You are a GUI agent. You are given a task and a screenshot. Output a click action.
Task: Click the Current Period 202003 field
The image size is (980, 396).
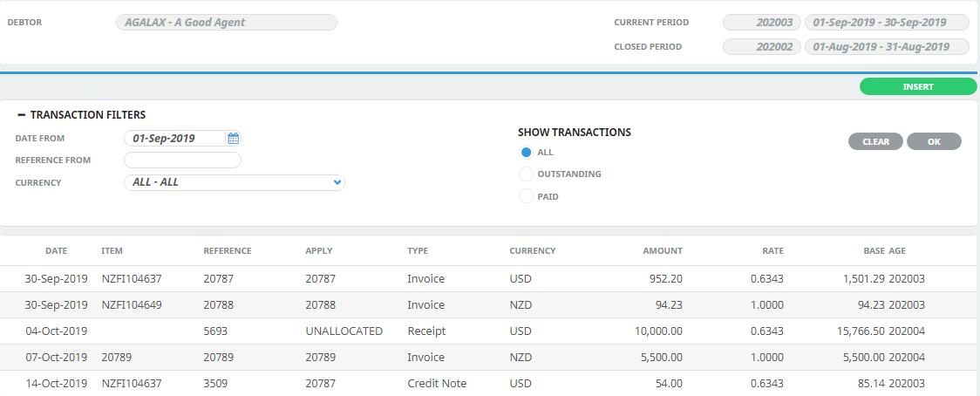point(762,23)
